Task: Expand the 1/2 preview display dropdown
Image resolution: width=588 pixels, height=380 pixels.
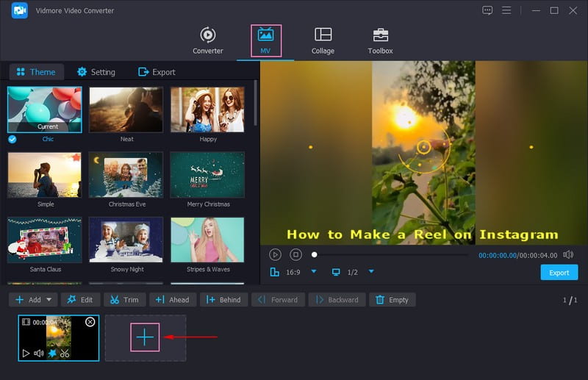Action: (x=371, y=272)
